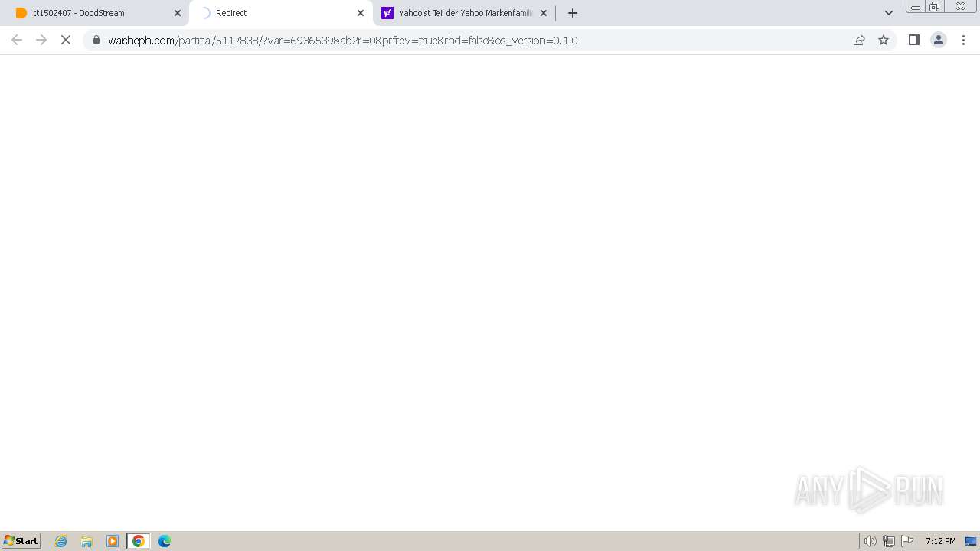Switch to the Yahoo Markenfamilie tab
Screen dimensions: 980x551
click(464, 13)
